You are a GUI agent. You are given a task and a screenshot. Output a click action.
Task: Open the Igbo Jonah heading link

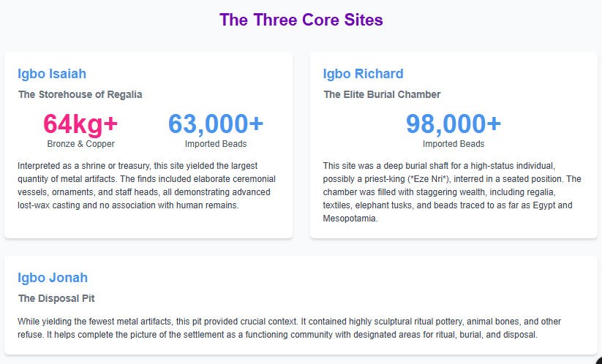coord(53,278)
